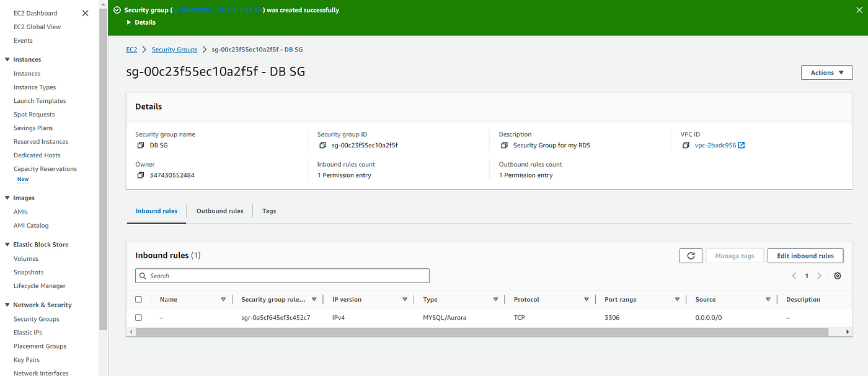
Task: Expand Details in the success banner
Action: pos(141,22)
